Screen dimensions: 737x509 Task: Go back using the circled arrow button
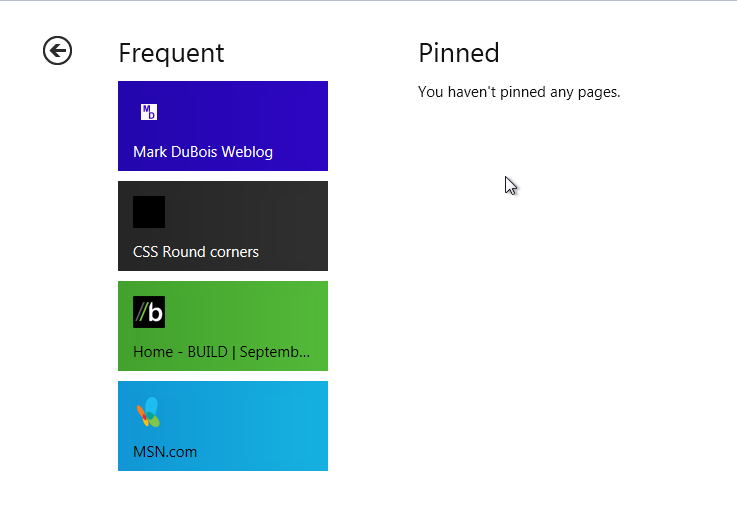click(x=57, y=51)
